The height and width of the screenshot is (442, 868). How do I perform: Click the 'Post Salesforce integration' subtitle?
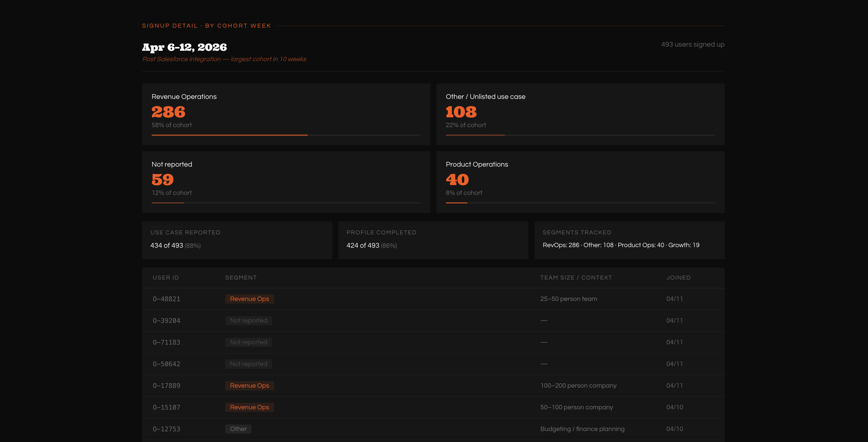[x=224, y=59]
